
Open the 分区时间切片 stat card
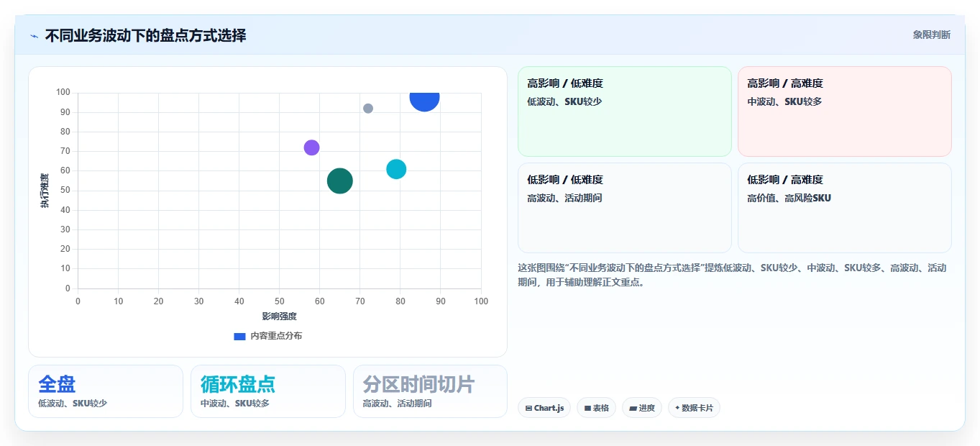430,391
